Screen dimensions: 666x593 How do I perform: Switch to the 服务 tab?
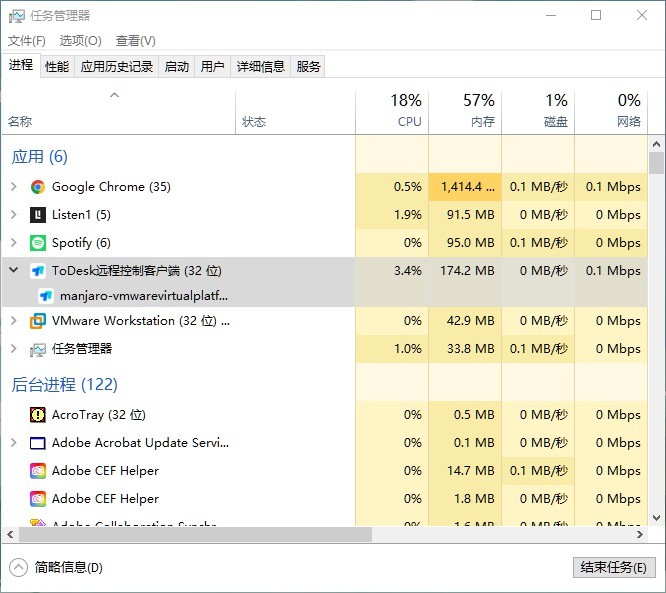pyautogui.click(x=308, y=67)
